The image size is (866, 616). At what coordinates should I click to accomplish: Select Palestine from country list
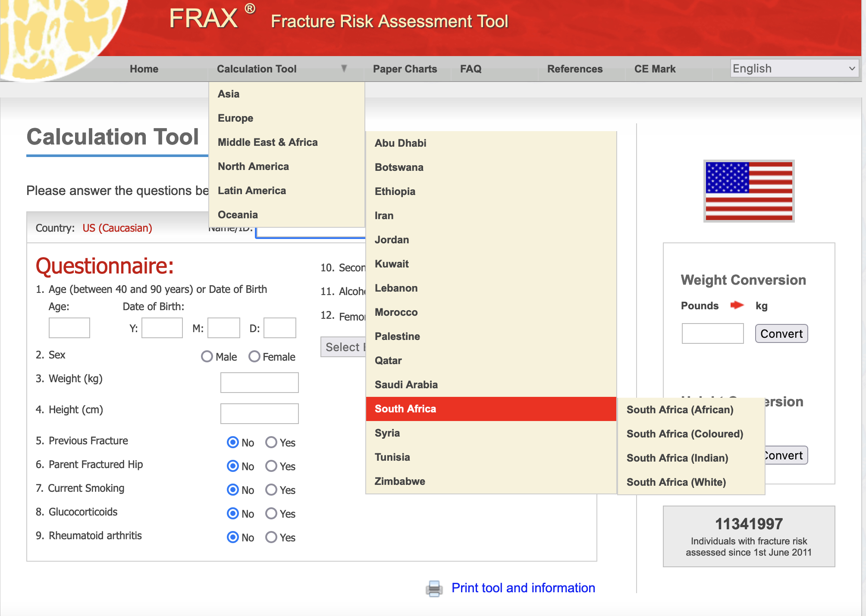point(491,336)
